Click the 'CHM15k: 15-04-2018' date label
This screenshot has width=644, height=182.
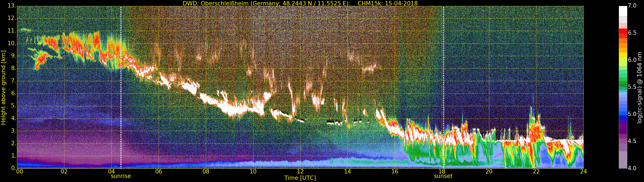click(x=387, y=3)
